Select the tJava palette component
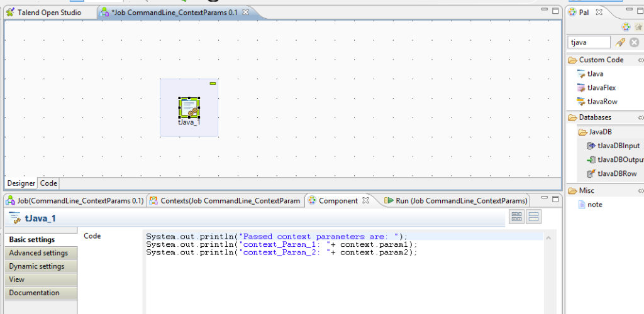The image size is (644, 314). (591, 73)
